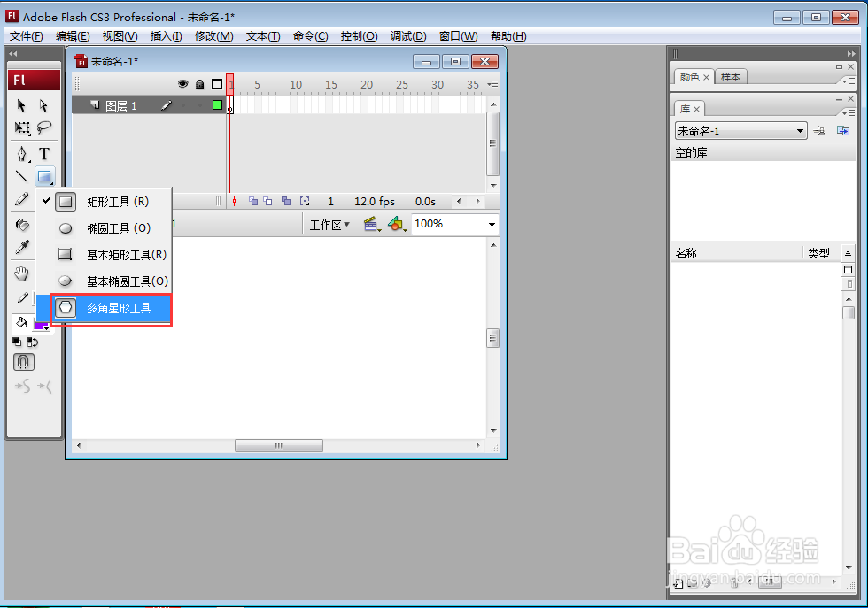Choose 矩形工具 (R) from the flyout
Image resolution: width=868 pixels, height=608 pixels.
click(104, 202)
